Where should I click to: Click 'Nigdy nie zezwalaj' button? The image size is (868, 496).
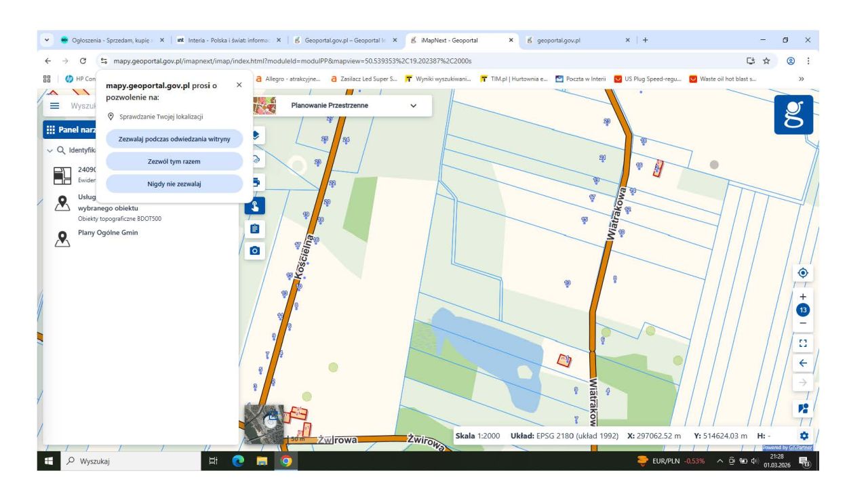point(174,184)
